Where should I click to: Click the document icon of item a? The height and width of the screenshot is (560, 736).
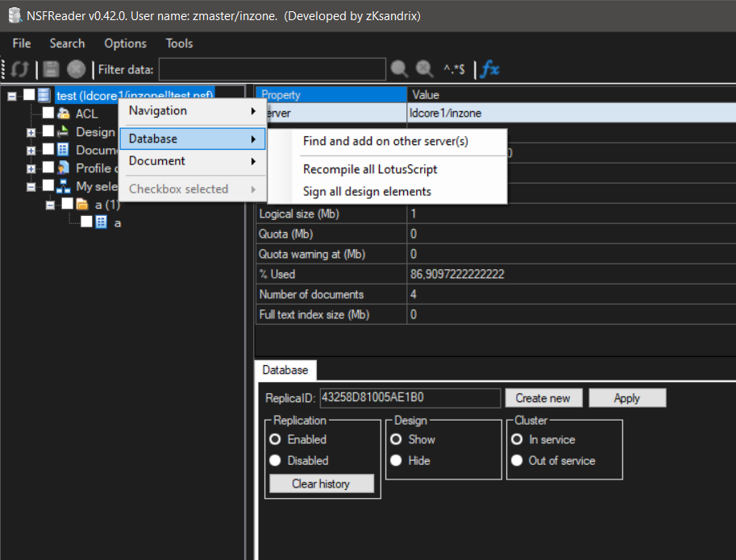click(x=102, y=222)
